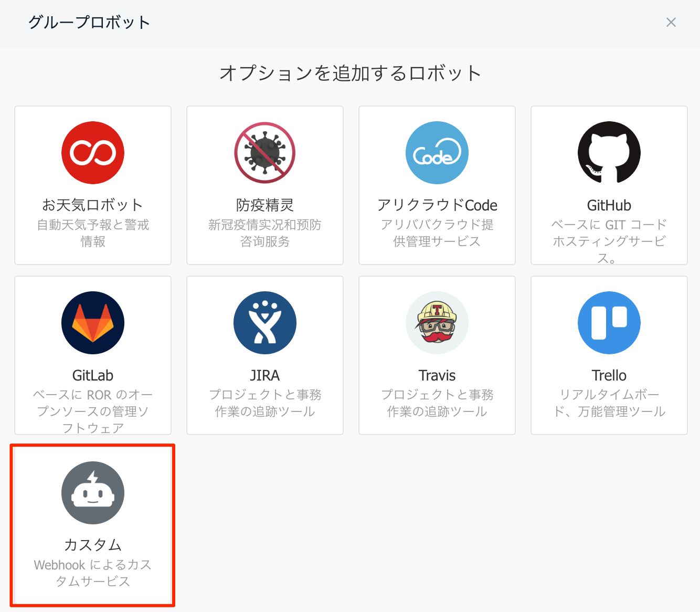Image resolution: width=700 pixels, height=612 pixels.
Task: Click the blue Trello board icon
Action: [609, 323]
